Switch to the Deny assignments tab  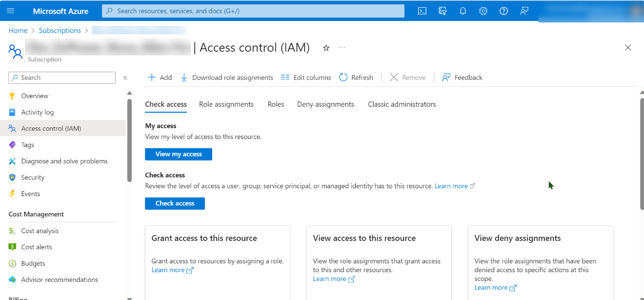pos(325,104)
